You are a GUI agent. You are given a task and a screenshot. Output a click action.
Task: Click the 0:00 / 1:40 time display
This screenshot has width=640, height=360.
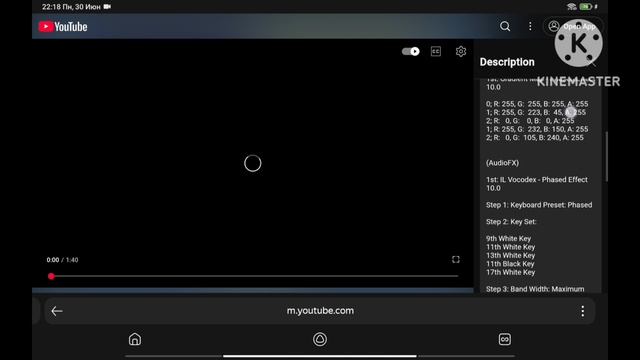[62, 260]
